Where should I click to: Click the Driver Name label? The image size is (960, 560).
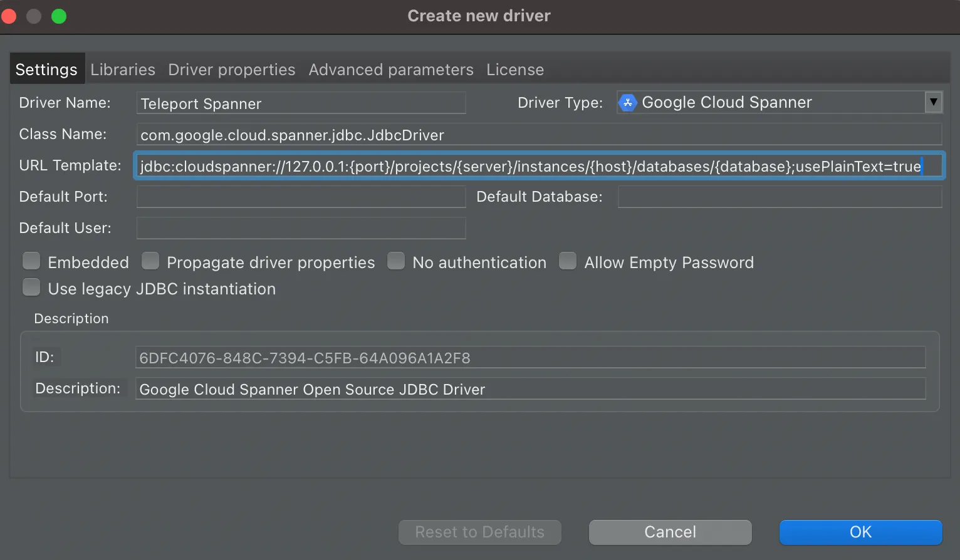(x=65, y=103)
